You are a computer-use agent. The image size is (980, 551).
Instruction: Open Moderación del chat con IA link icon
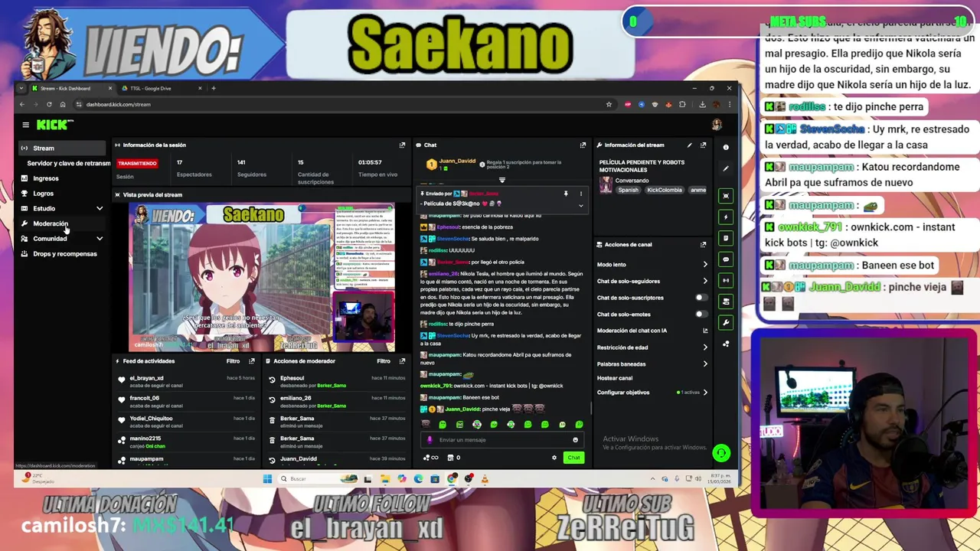(x=705, y=331)
